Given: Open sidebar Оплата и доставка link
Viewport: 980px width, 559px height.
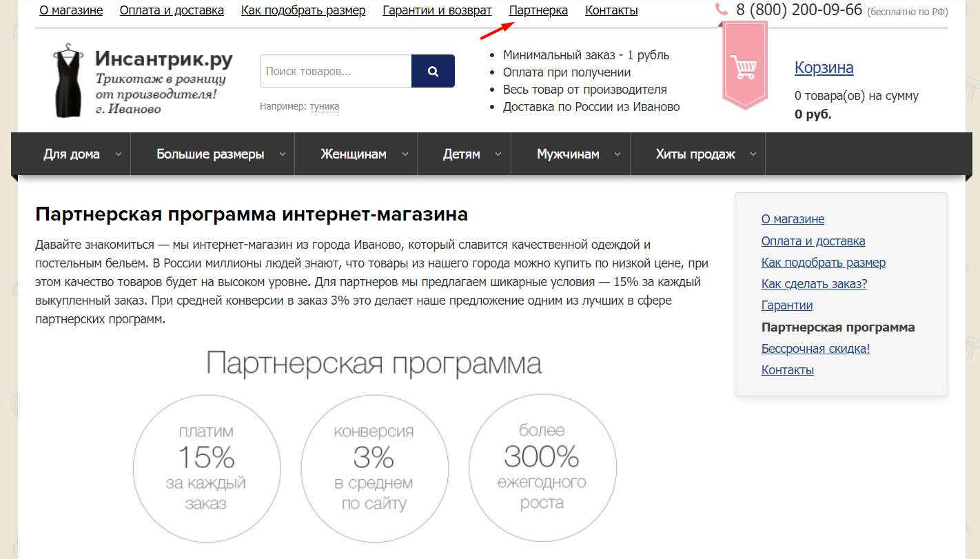Looking at the screenshot, I should [813, 241].
